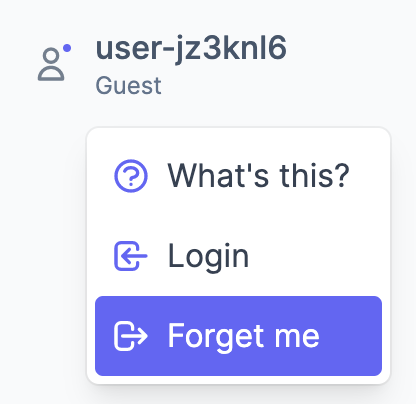Click the "Forget me" text label
The image size is (416, 404).
243,337
